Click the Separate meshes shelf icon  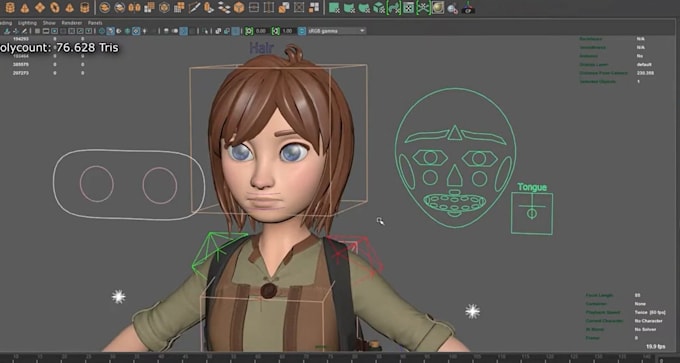coord(119,7)
